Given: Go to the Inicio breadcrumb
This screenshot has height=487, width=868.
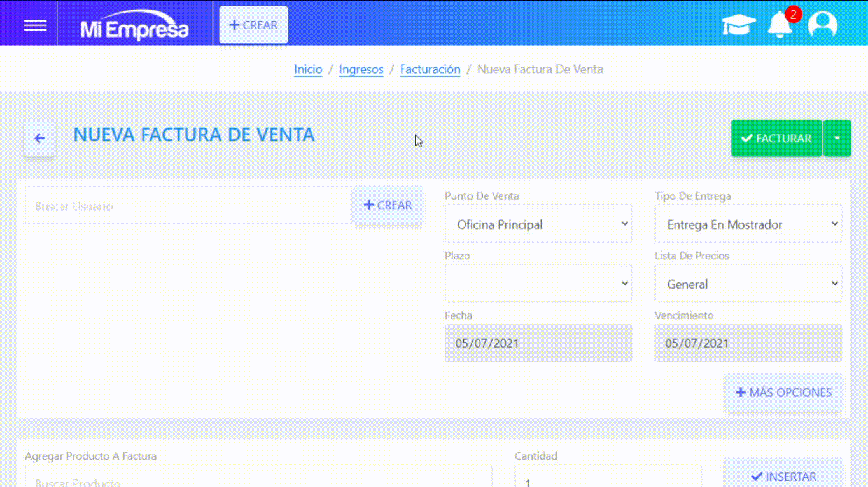Looking at the screenshot, I should click(x=308, y=69).
